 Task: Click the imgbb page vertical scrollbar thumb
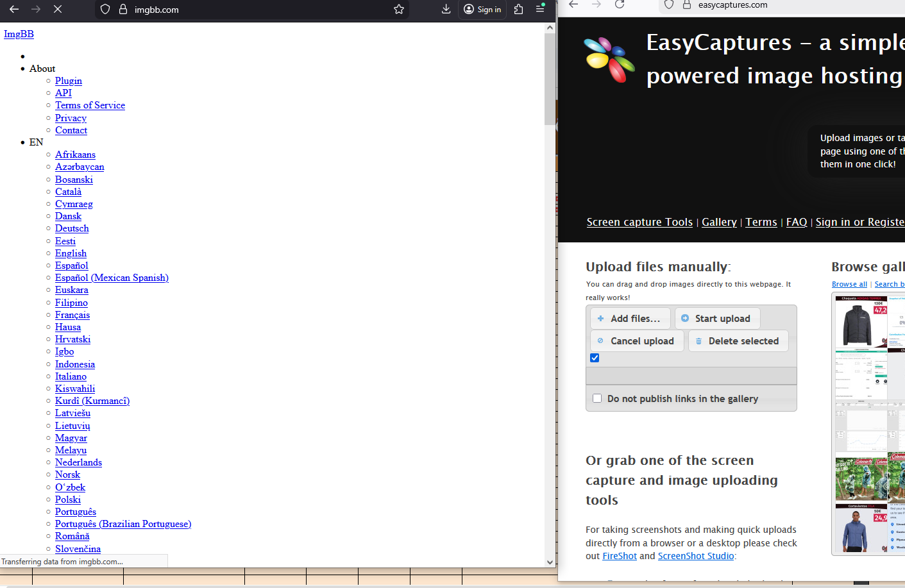click(550, 79)
